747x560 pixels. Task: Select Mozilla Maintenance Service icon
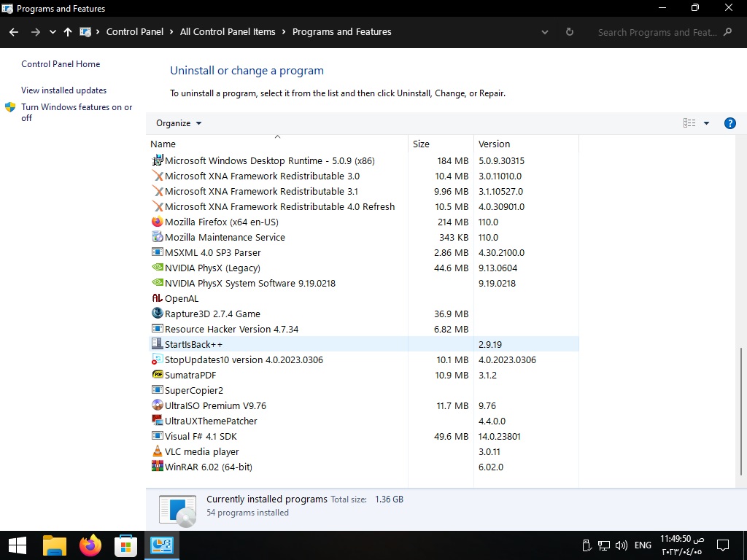coord(158,237)
